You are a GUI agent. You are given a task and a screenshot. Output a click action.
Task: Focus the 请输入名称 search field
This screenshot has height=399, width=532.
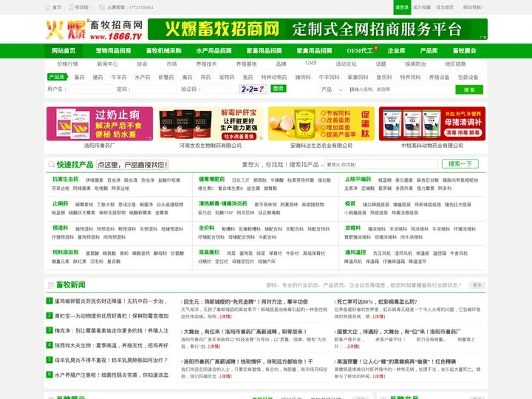tap(401, 89)
